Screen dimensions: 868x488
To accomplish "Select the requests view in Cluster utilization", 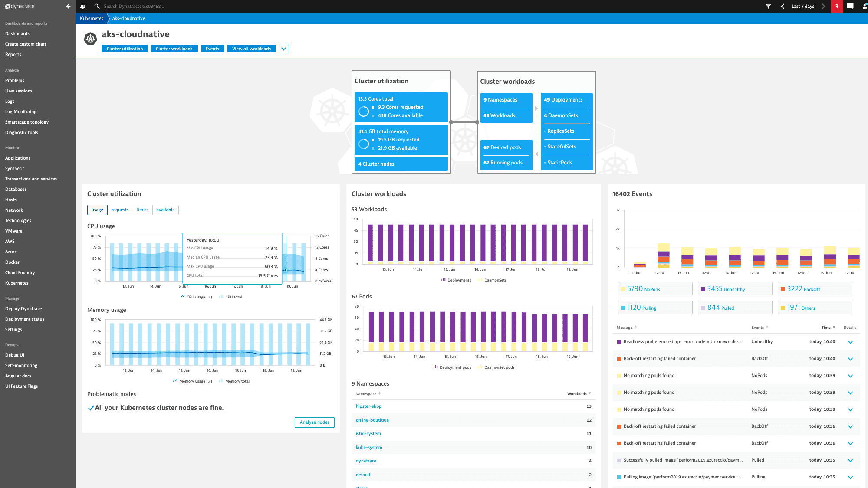I will point(120,210).
